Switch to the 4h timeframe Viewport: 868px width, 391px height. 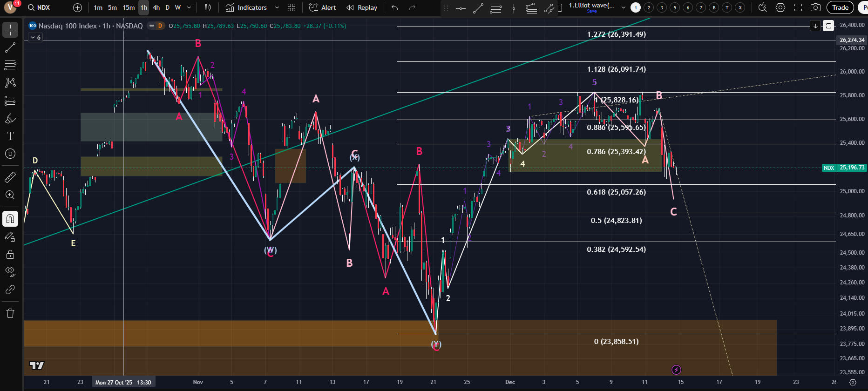(156, 7)
